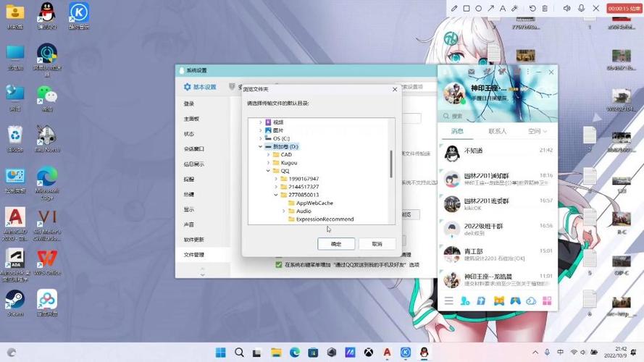Collapse the 新加卷 (D:) drive node

coord(260,146)
